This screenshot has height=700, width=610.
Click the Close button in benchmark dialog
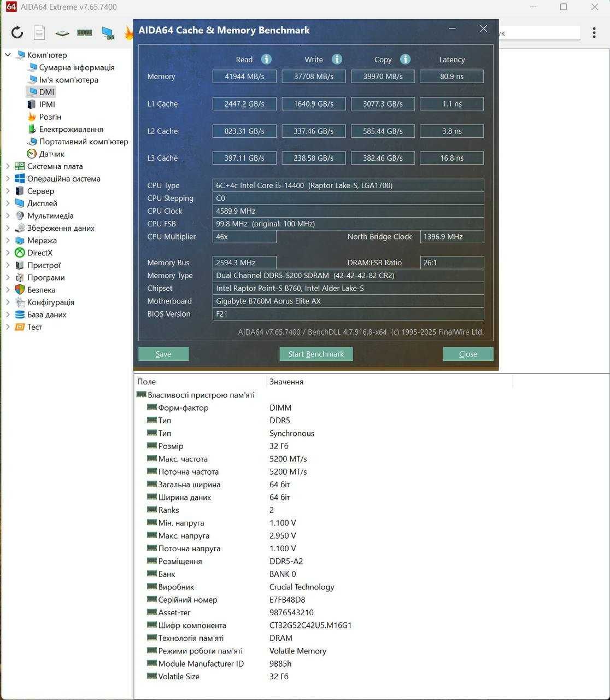[468, 354]
